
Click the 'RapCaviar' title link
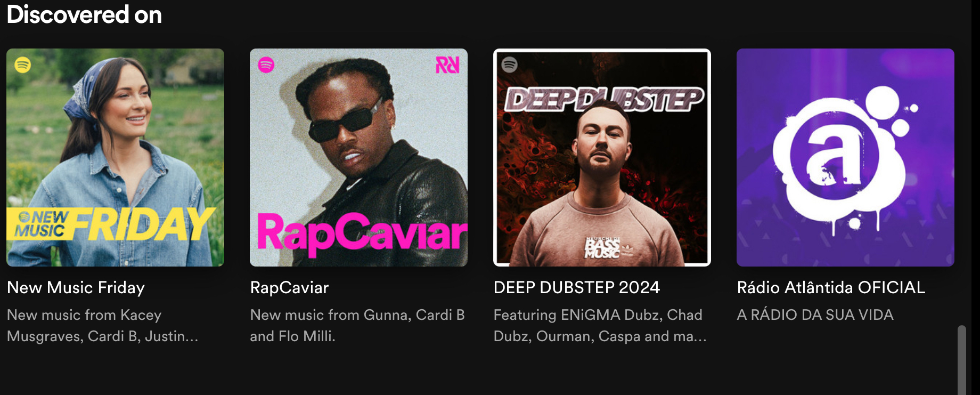coord(289,288)
